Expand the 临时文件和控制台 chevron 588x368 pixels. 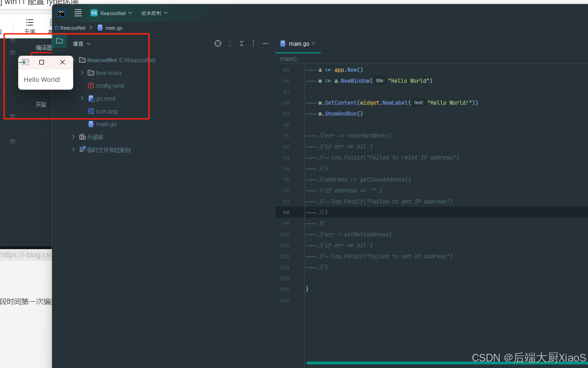tap(74, 150)
